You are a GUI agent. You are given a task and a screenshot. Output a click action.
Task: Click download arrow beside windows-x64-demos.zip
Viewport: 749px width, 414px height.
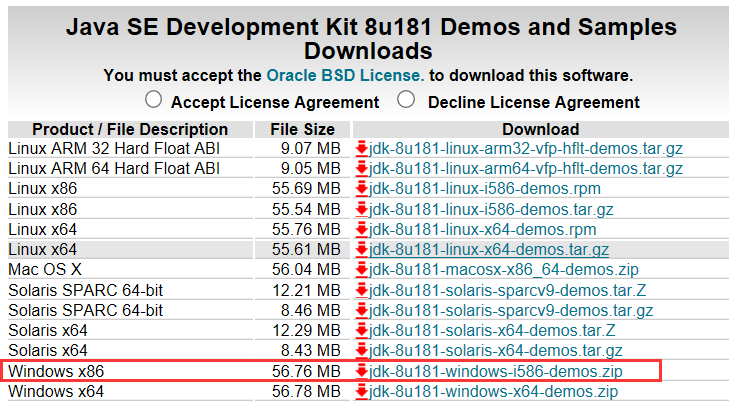click(362, 391)
